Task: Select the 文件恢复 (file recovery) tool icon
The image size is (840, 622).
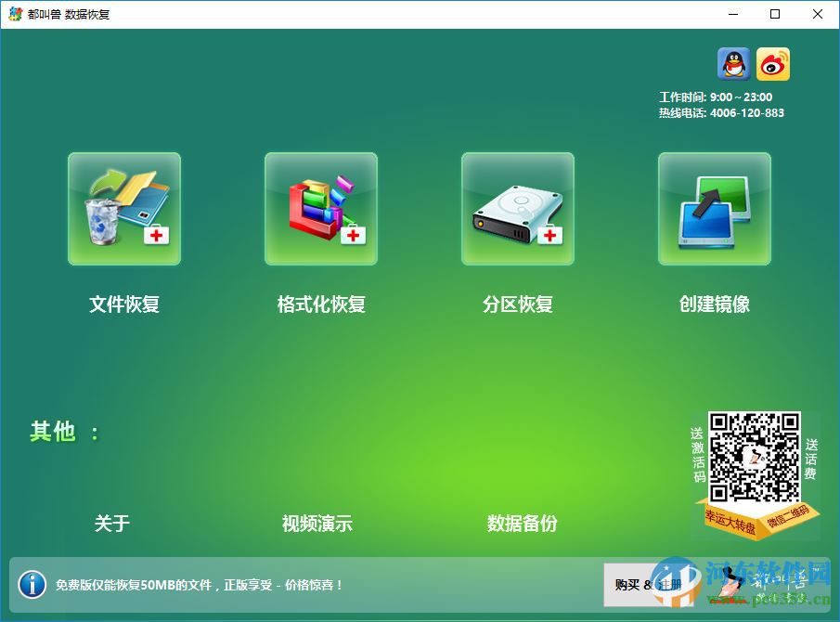Action: [123, 208]
